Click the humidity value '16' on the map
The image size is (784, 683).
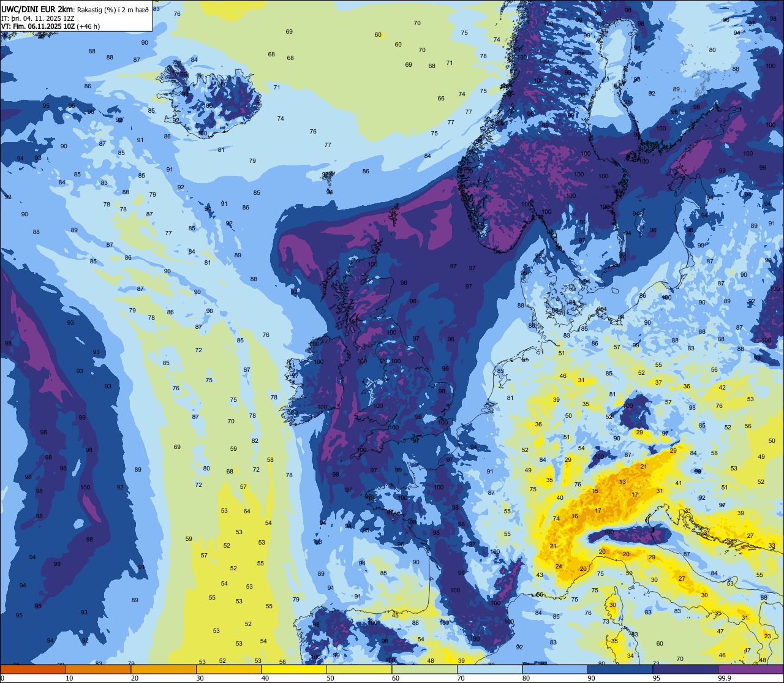pyautogui.click(x=575, y=516)
